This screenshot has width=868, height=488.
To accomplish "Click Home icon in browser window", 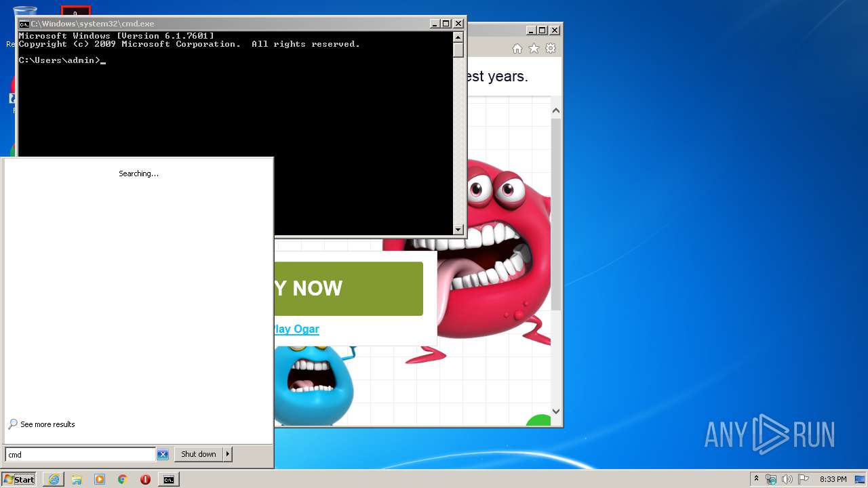I will click(x=517, y=49).
